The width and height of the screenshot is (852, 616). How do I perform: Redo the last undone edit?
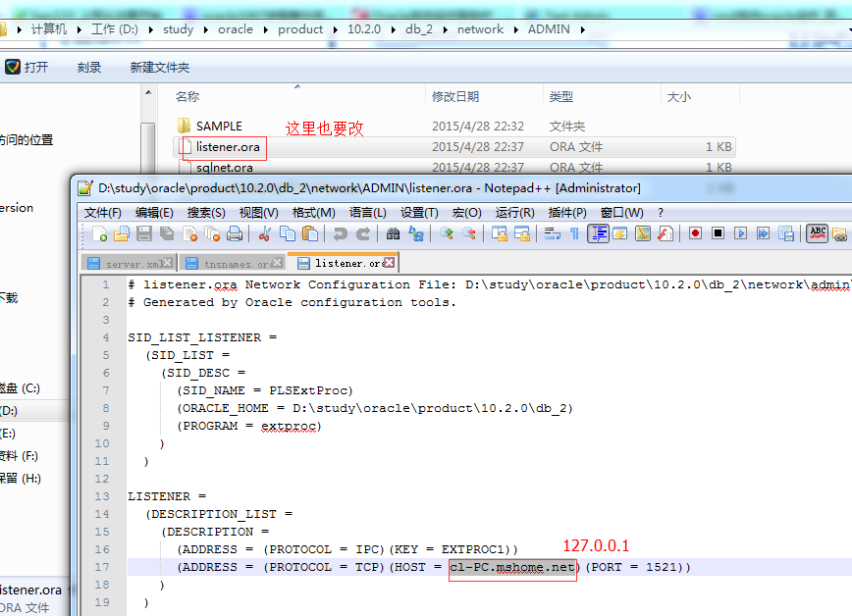tap(363, 233)
